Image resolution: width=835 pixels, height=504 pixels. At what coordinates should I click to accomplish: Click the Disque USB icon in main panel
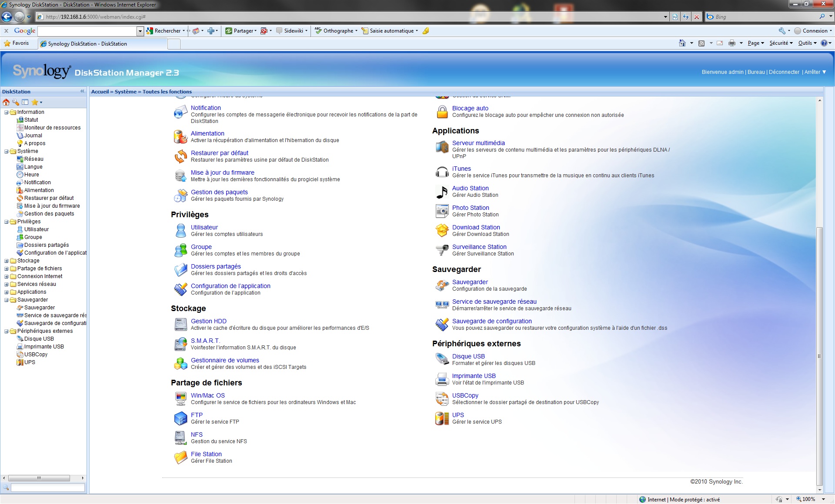[442, 359]
